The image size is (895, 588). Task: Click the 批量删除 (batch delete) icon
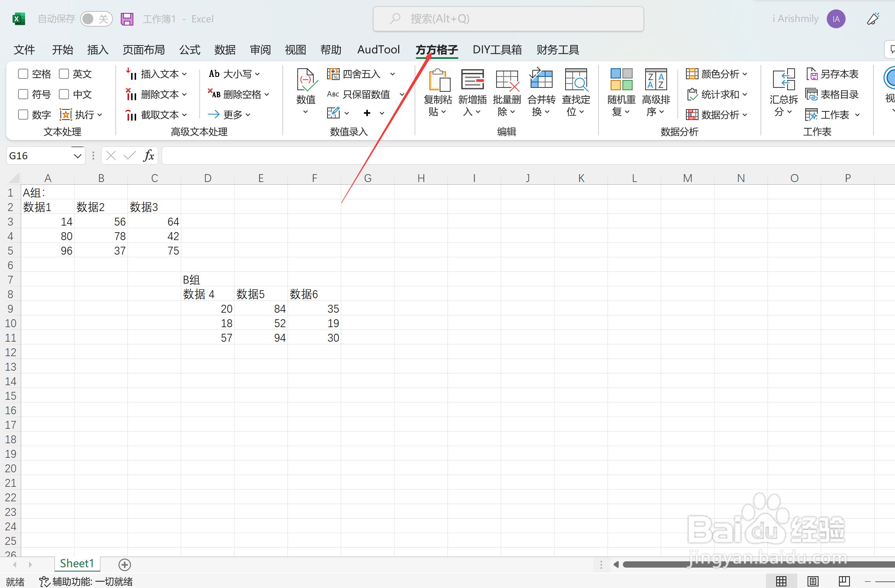click(507, 81)
